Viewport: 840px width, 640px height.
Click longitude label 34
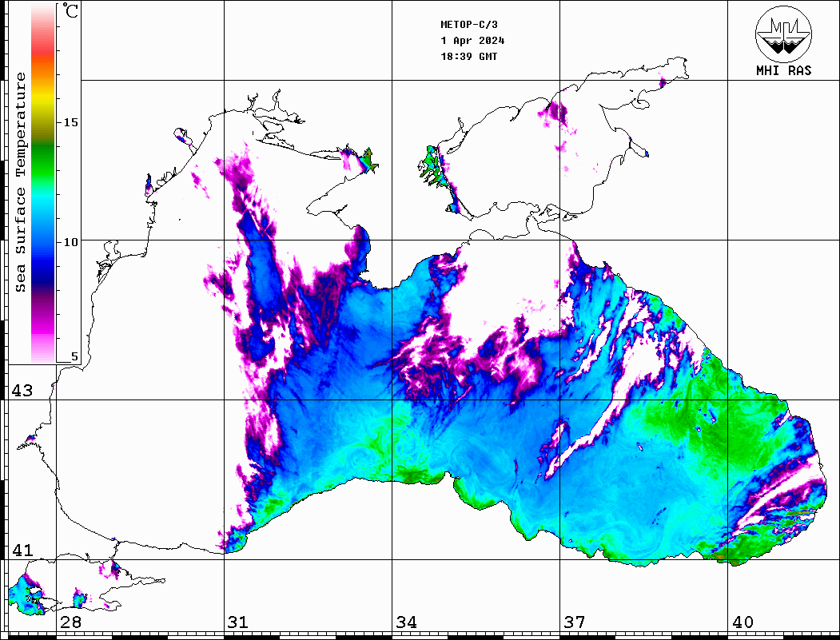(x=406, y=622)
